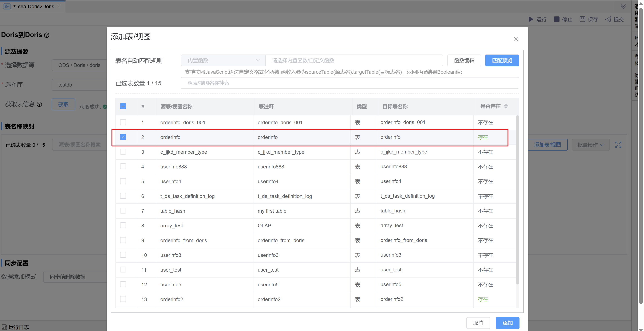Viewport: 644px width, 331px height.
Task: Click the Stop square icon
Action: 557,19
